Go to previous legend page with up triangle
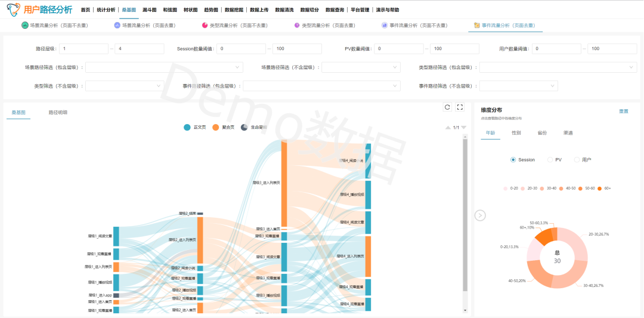Image resolution: width=644 pixels, height=318 pixels. [x=448, y=128]
